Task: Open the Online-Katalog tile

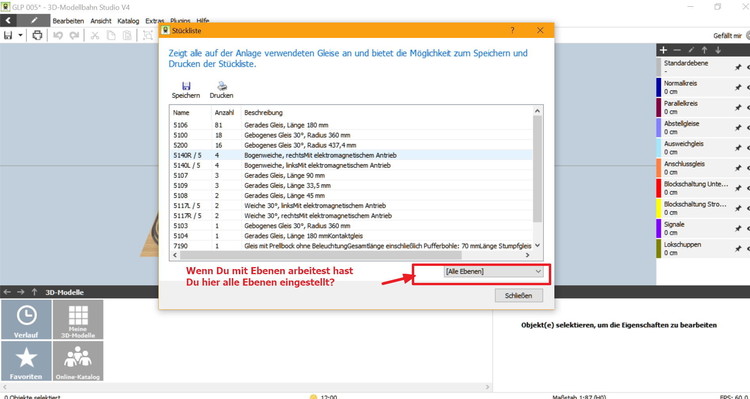Action: tap(78, 361)
